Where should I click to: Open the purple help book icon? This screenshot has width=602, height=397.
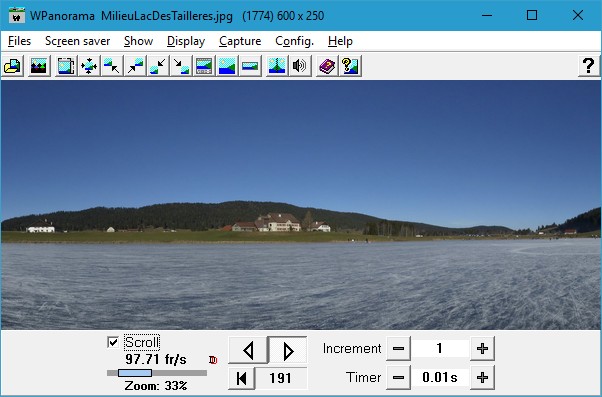click(x=327, y=66)
